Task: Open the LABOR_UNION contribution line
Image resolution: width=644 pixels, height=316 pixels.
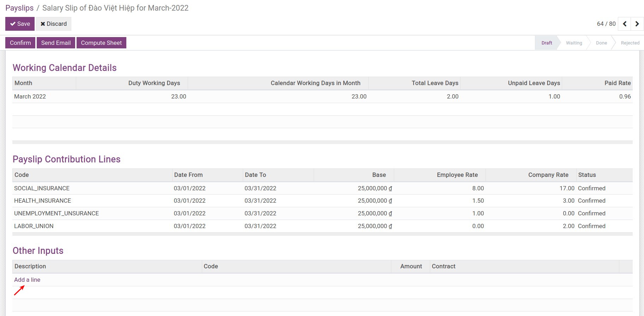Action: pyautogui.click(x=34, y=226)
